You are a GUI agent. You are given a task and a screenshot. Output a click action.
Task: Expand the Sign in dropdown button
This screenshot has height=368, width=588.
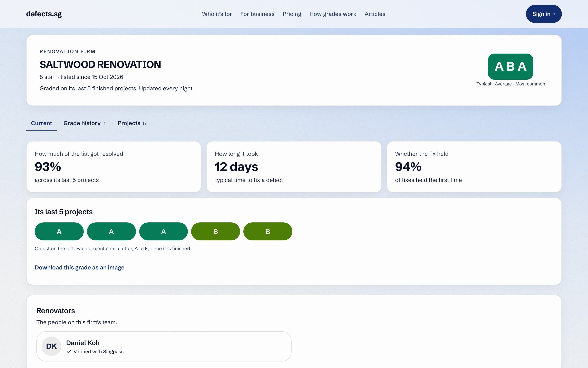[543, 14]
